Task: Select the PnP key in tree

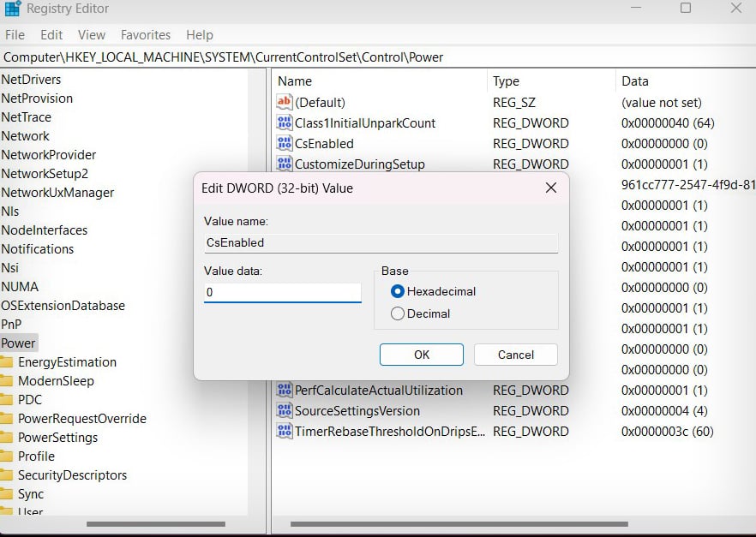Action: click(11, 324)
